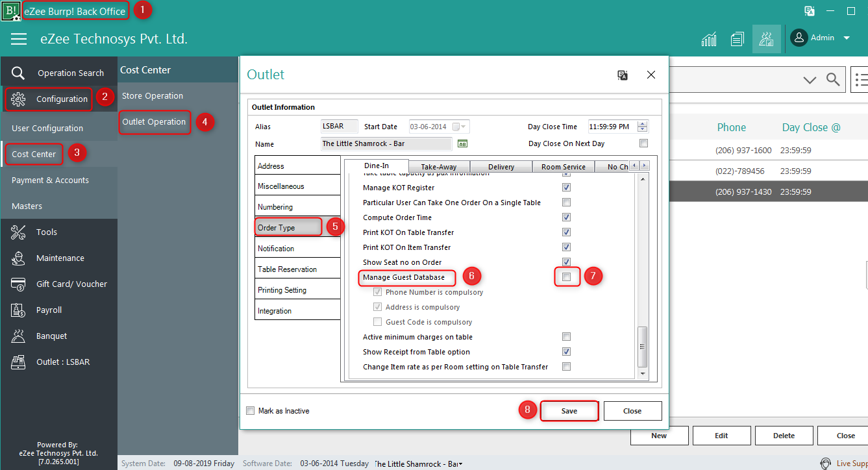
Task: Increase Day Close Time with up arrow
Action: [x=643, y=123]
